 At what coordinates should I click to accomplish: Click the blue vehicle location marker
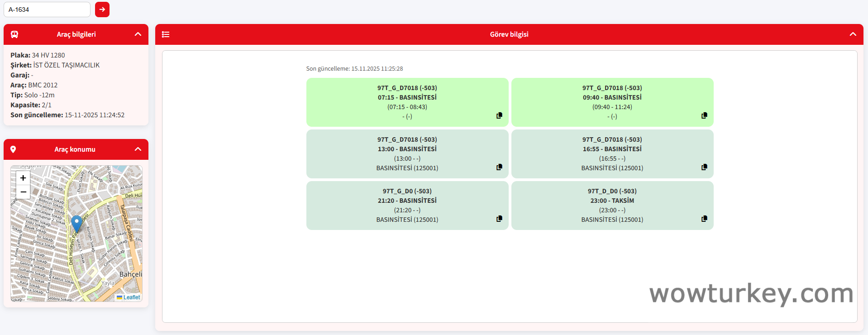coord(76,223)
